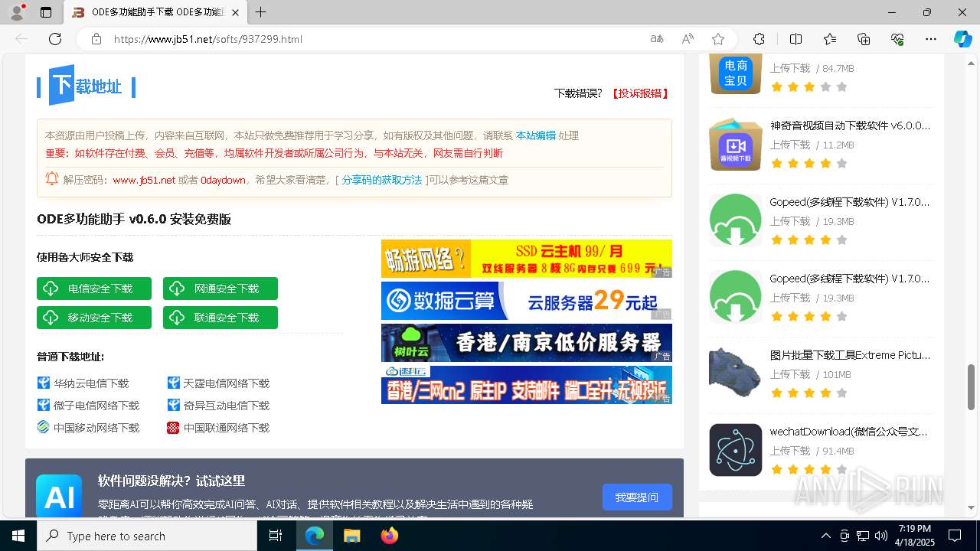Viewport: 980px width, 551px height.
Task: Toggle Read aloud icon in address bar
Action: tap(688, 39)
